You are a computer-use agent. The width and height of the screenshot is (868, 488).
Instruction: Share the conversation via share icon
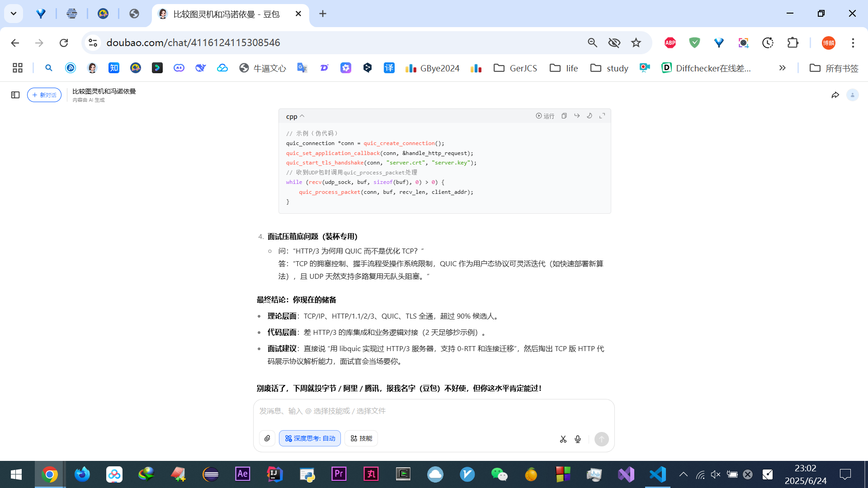[835, 95]
